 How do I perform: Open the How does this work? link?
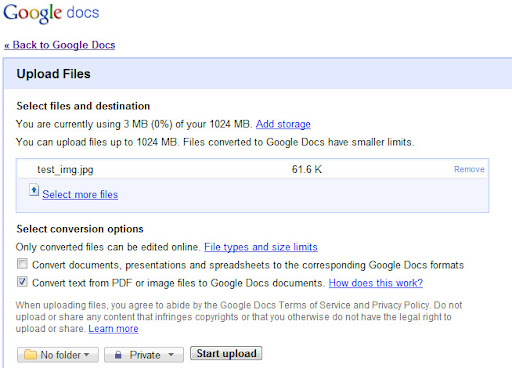pos(376,283)
